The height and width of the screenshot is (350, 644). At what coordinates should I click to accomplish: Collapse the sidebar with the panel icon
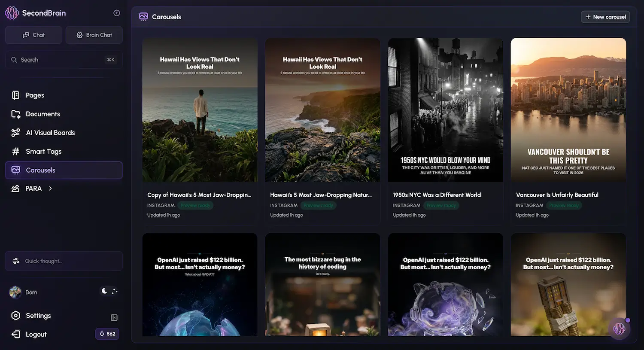click(x=114, y=317)
